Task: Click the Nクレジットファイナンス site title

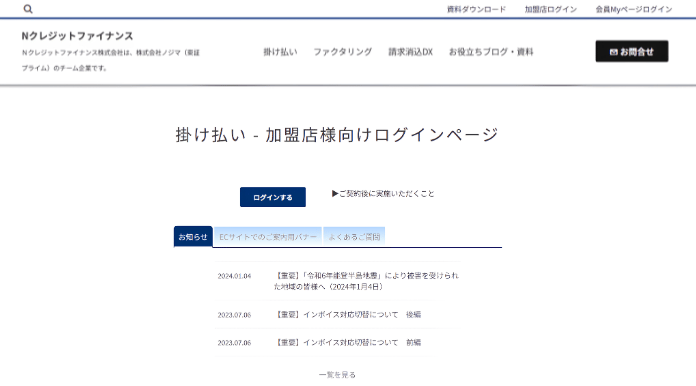Action: click(x=77, y=36)
